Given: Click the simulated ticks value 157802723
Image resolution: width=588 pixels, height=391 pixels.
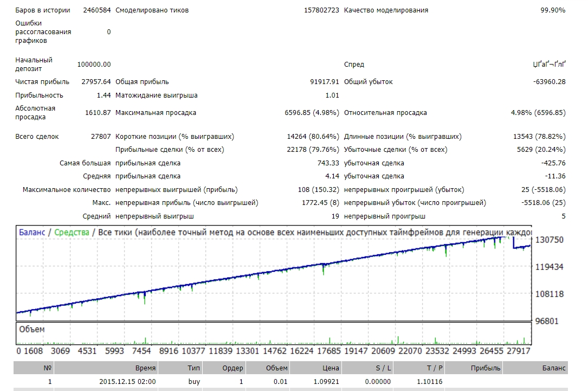Looking at the screenshot, I should [x=321, y=10].
